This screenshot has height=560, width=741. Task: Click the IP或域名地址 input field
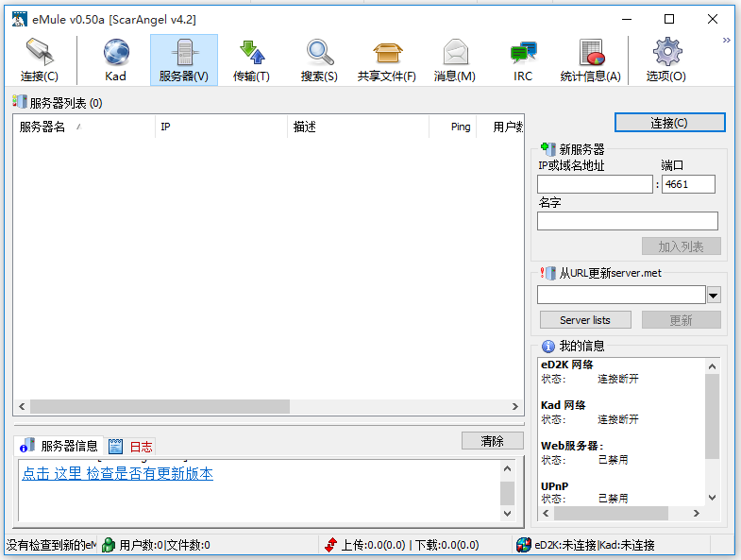(x=595, y=185)
